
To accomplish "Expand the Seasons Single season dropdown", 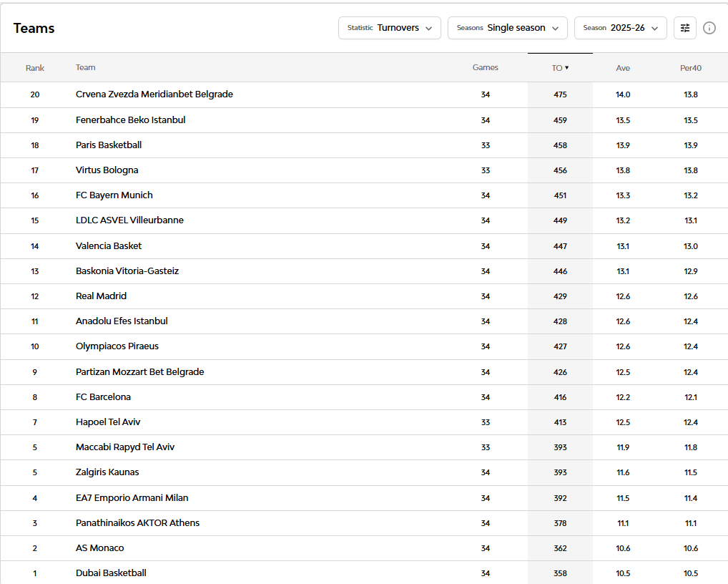I will click(x=508, y=28).
